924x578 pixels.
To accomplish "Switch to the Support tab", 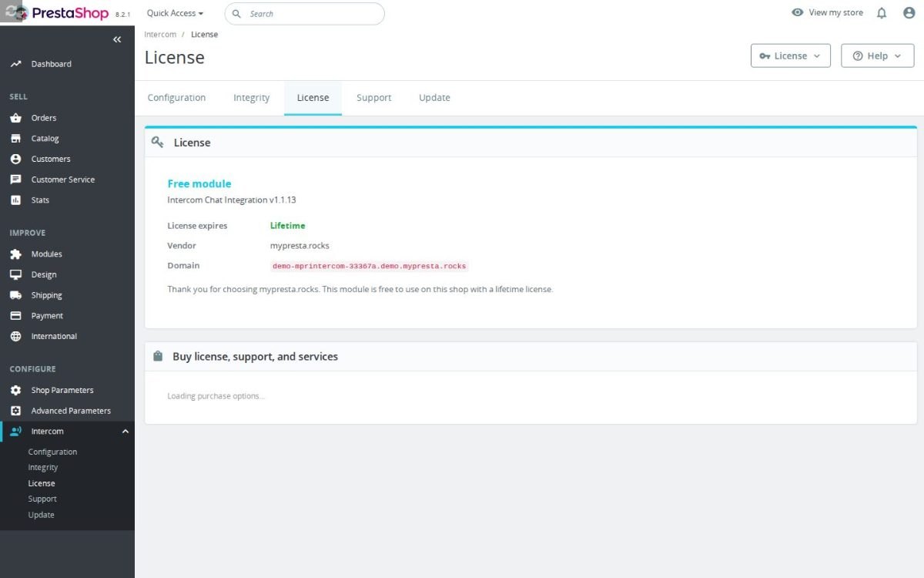I will (374, 98).
